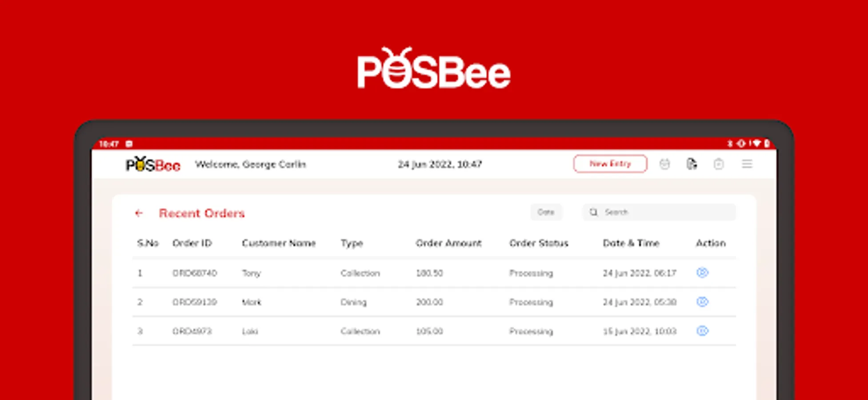Click the Action column header

pyautogui.click(x=711, y=243)
